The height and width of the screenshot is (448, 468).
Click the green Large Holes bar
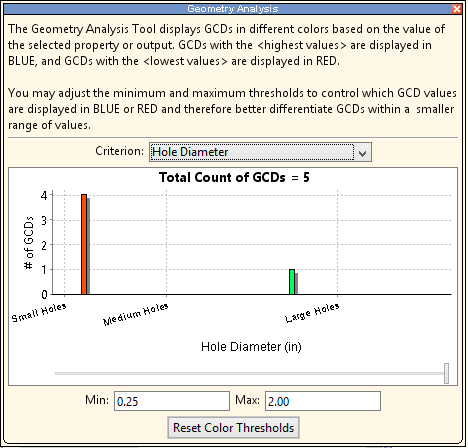click(292, 282)
